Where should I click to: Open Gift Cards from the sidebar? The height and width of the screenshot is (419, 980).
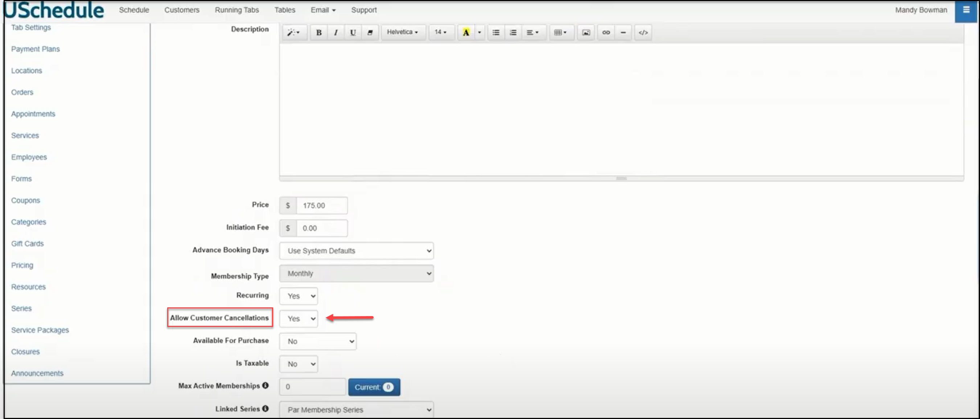(28, 243)
